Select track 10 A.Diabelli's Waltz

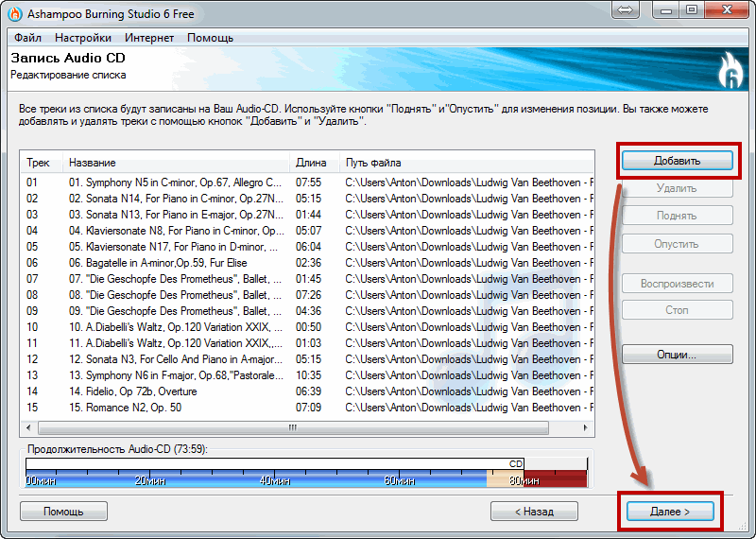307,327
